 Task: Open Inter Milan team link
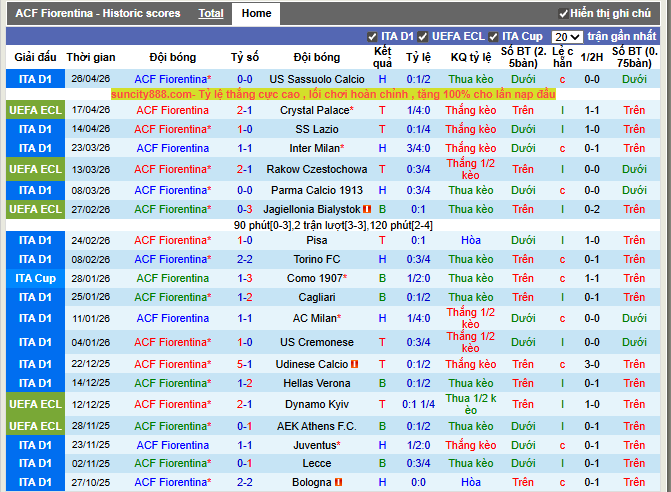pos(317,148)
